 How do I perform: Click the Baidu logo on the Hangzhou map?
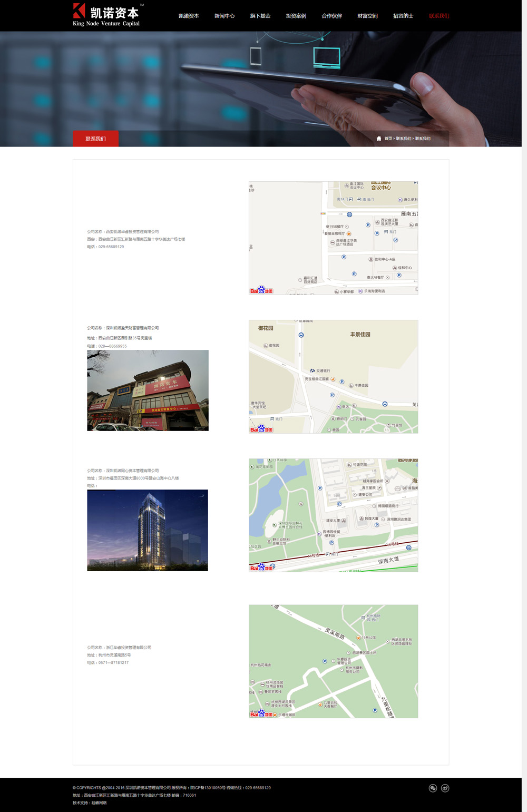click(x=261, y=714)
